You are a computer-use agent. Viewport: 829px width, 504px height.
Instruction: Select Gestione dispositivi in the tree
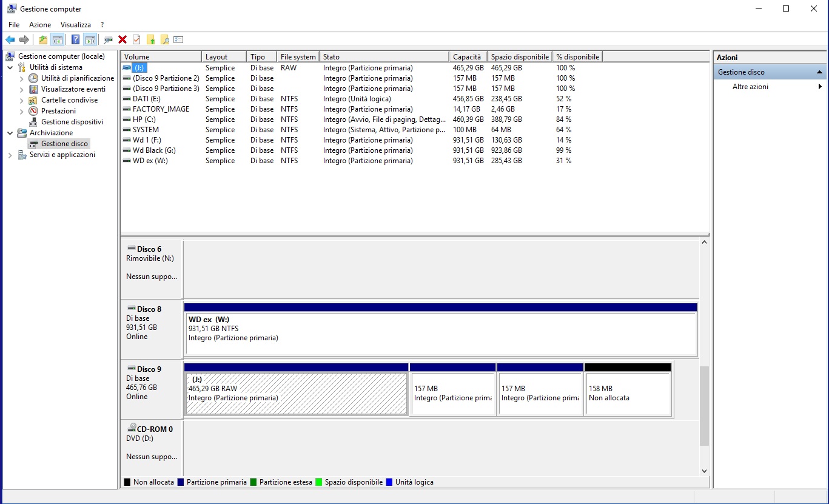(x=72, y=122)
